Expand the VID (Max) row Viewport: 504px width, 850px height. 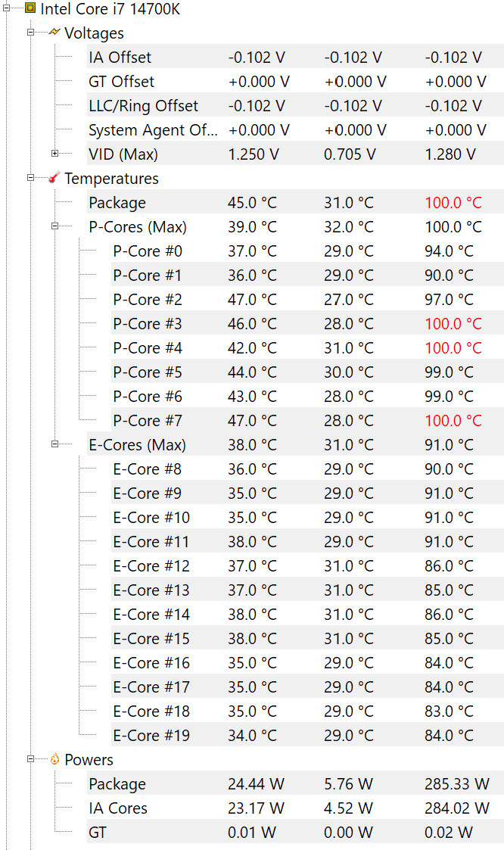55,154
